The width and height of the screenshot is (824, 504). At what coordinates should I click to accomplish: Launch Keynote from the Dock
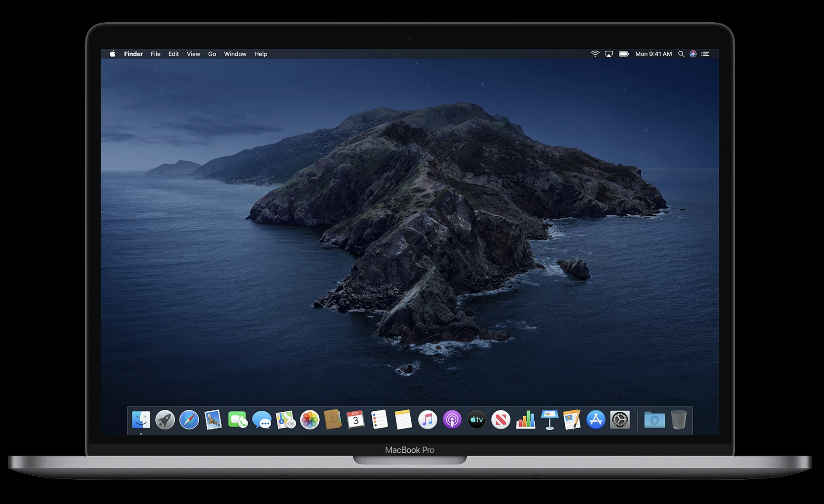click(x=549, y=420)
